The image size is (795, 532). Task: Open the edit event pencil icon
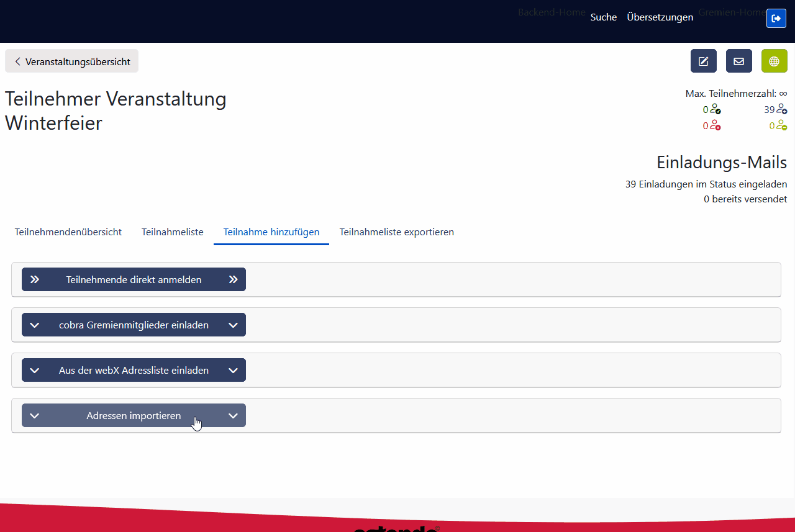pos(703,61)
